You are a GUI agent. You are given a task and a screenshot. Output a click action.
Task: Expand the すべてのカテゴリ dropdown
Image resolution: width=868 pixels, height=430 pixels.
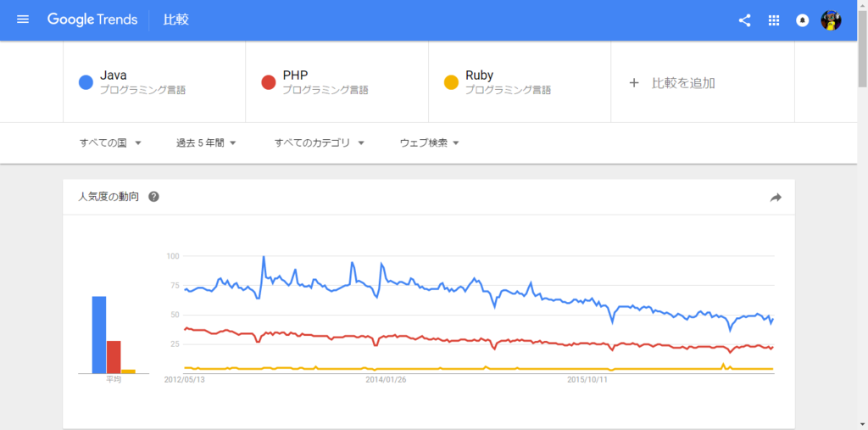coord(320,143)
